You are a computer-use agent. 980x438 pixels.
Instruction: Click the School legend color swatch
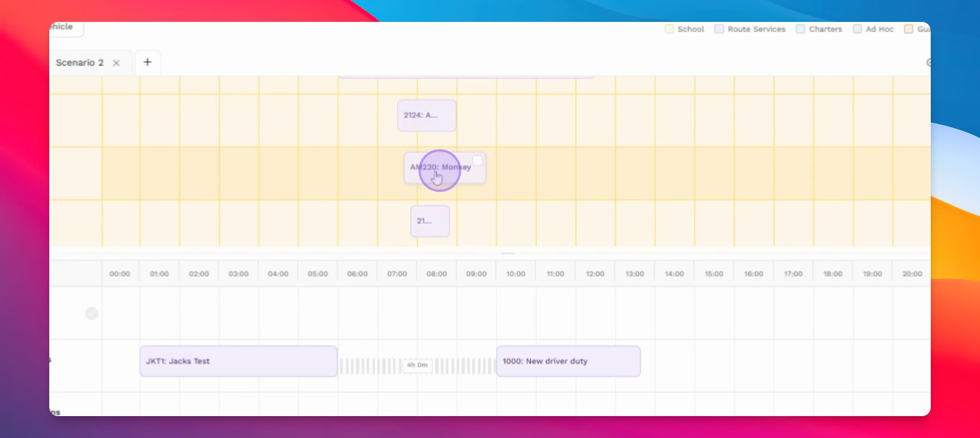(x=669, y=29)
